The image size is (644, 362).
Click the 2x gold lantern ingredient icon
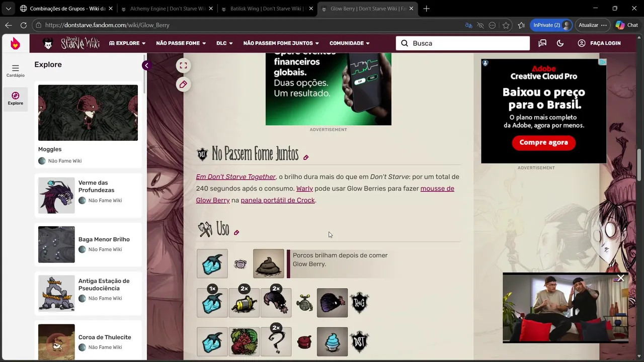244,302
